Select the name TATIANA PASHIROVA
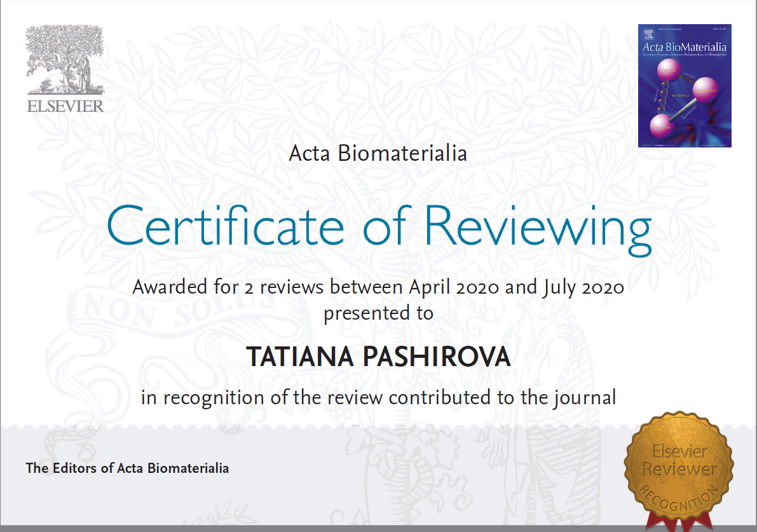Image resolution: width=757 pixels, height=532 pixels. (379, 357)
